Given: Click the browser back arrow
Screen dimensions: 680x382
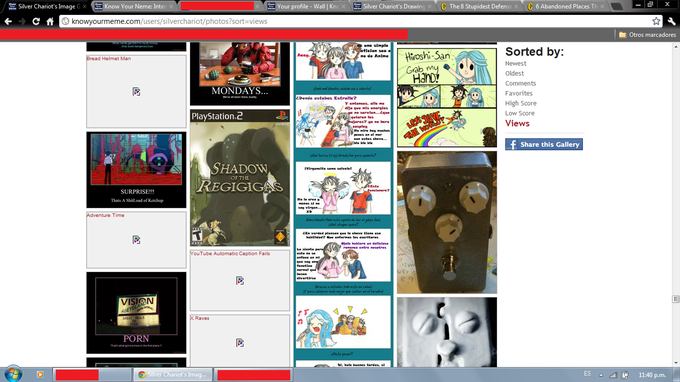Looking at the screenshot, I should [x=8, y=21].
